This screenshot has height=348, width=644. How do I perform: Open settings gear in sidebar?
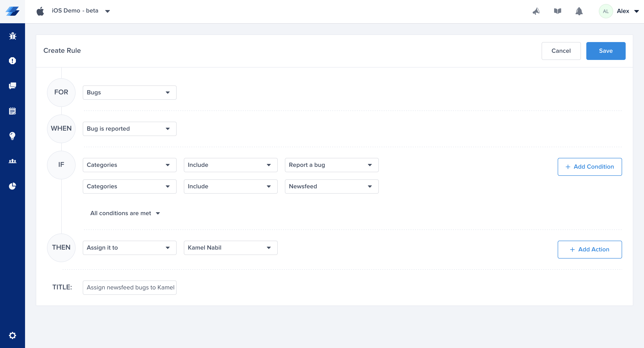(13, 335)
